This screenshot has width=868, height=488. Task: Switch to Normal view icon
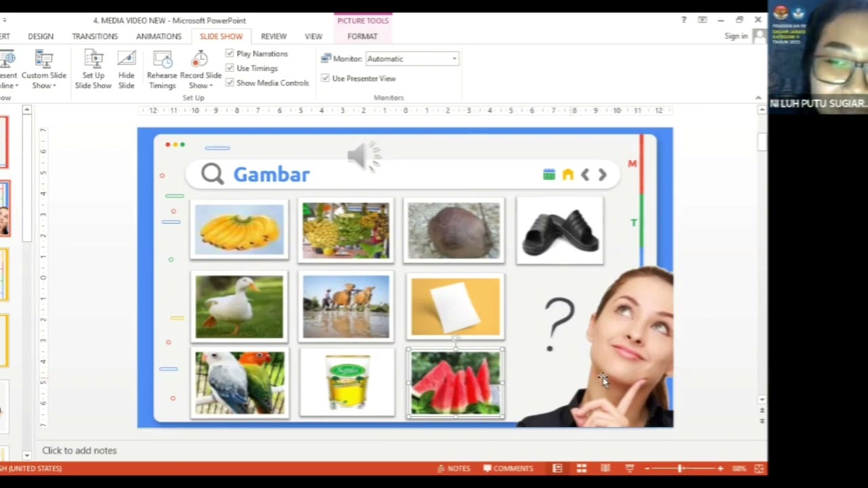[x=557, y=468]
